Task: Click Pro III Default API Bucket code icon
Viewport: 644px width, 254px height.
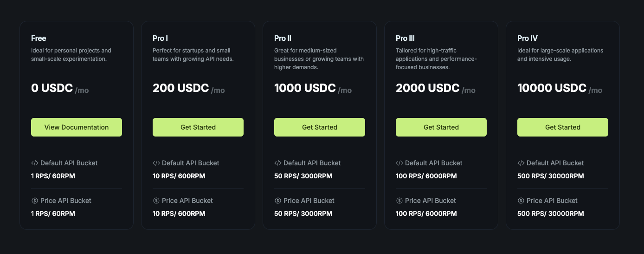Action: 399,163
